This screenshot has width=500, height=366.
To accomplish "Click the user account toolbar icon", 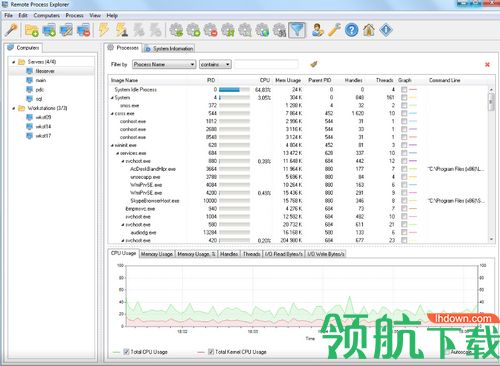I will click(x=317, y=30).
